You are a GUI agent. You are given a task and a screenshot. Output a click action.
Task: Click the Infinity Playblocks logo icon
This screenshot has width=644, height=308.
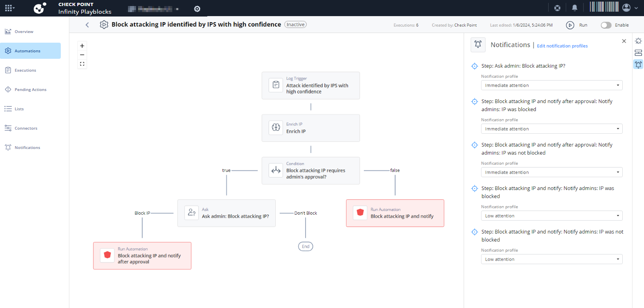coord(39,8)
